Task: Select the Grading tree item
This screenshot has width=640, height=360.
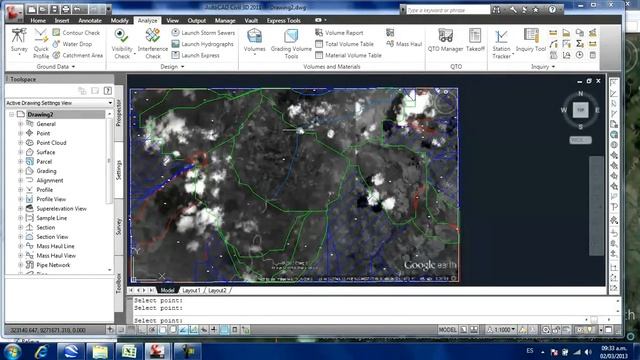Action: (x=46, y=171)
